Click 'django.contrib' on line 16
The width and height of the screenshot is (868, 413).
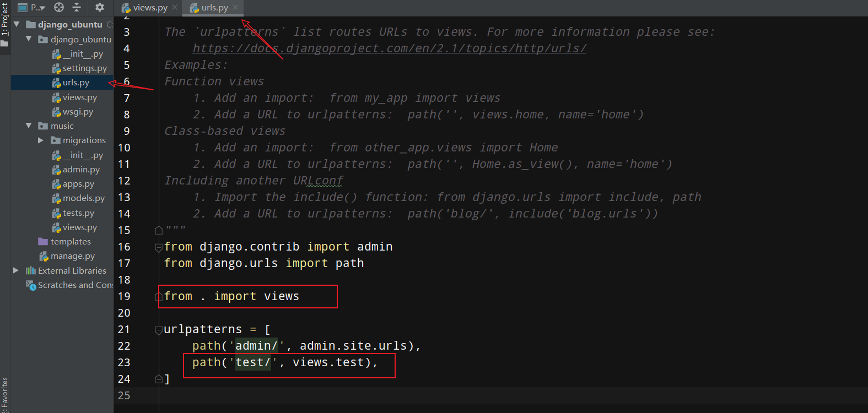coord(250,247)
